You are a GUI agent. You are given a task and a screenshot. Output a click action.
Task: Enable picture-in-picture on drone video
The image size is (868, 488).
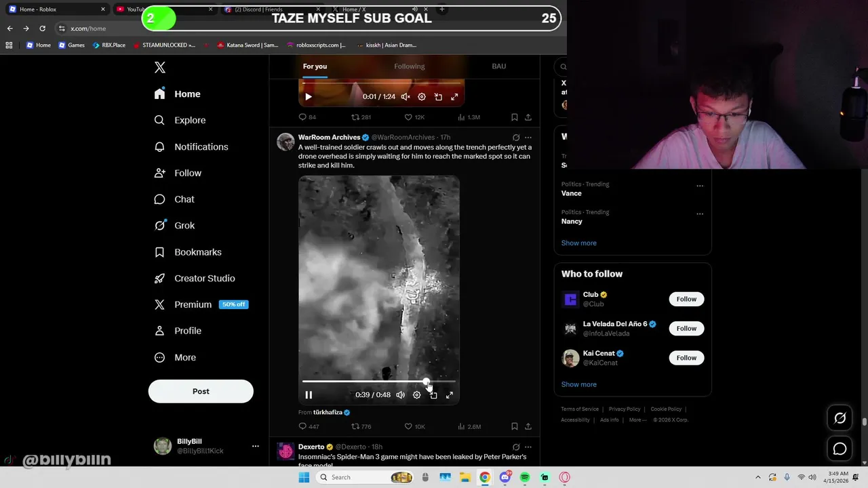(433, 395)
